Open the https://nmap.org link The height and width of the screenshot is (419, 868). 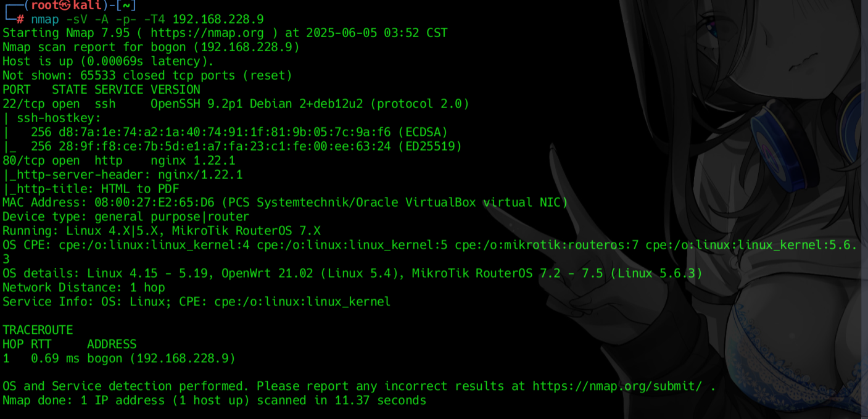tap(207, 33)
